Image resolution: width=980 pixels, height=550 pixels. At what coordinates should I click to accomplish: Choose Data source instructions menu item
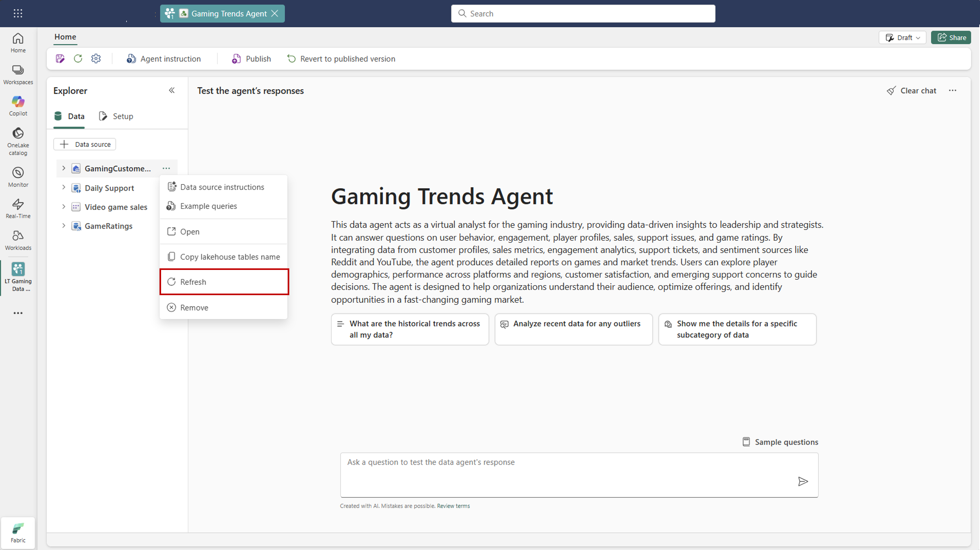point(222,187)
